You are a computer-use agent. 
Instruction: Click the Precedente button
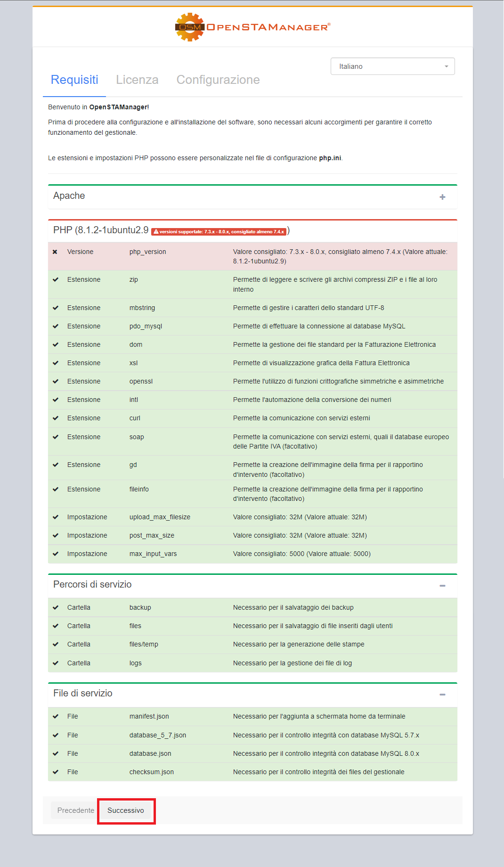click(x=76, y=810)
